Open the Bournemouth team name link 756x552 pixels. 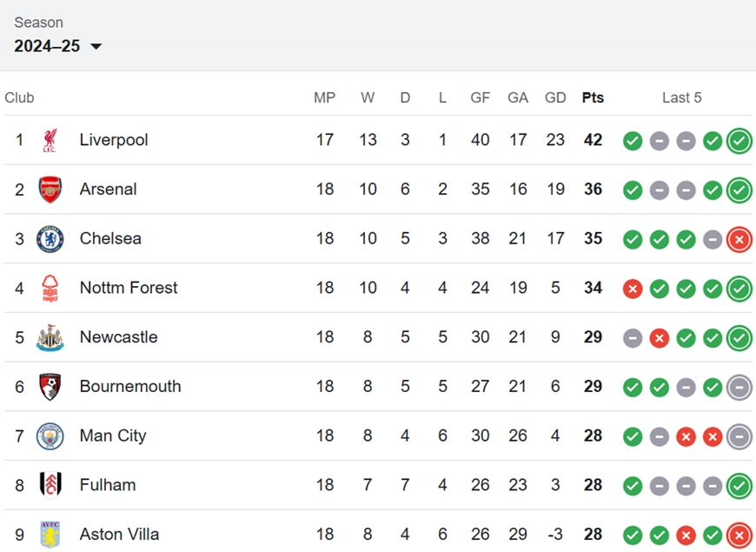[130, 387]
